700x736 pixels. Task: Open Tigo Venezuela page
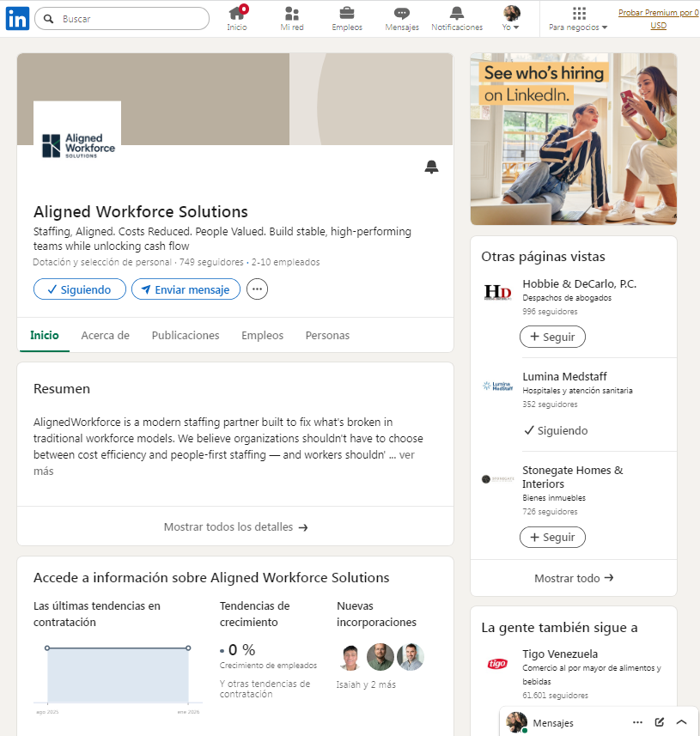(x=560, y=654)
